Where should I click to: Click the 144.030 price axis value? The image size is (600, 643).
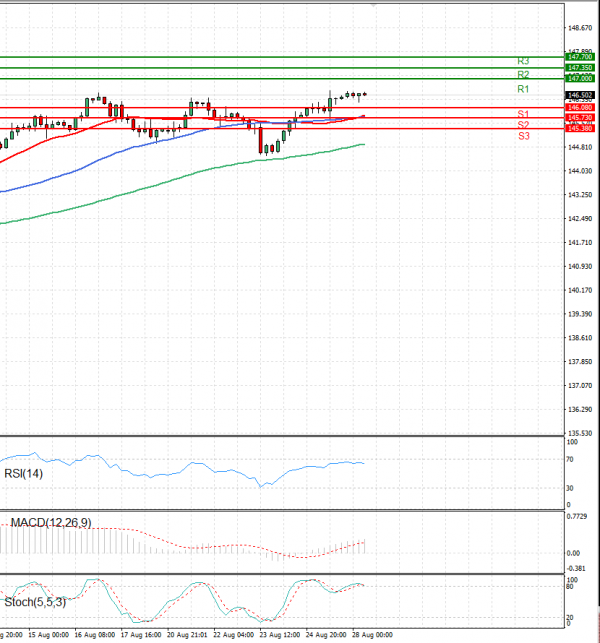(580, 171)
